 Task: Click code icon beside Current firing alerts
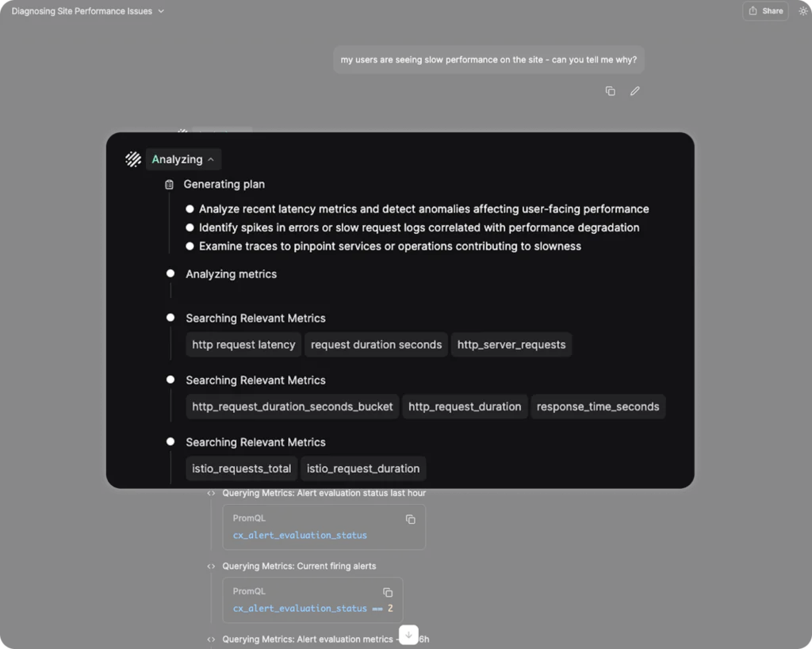coord(211,566)
